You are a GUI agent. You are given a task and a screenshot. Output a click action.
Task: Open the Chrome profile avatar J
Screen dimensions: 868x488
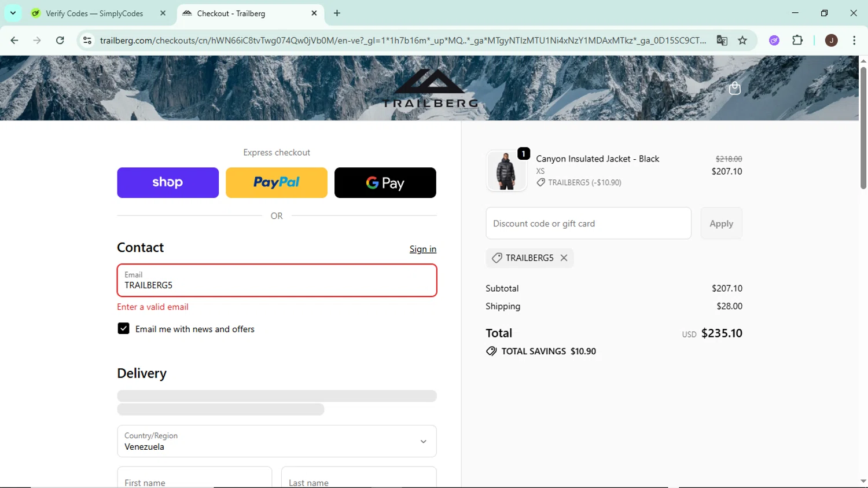pyautogui.click(x=831, y=41)
